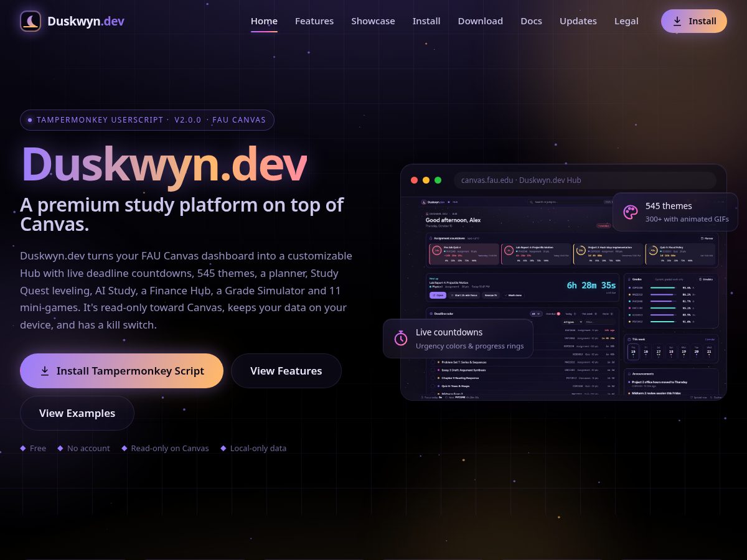Click the View Features button
Screen dimensions: 747x560
click(286, 371)
